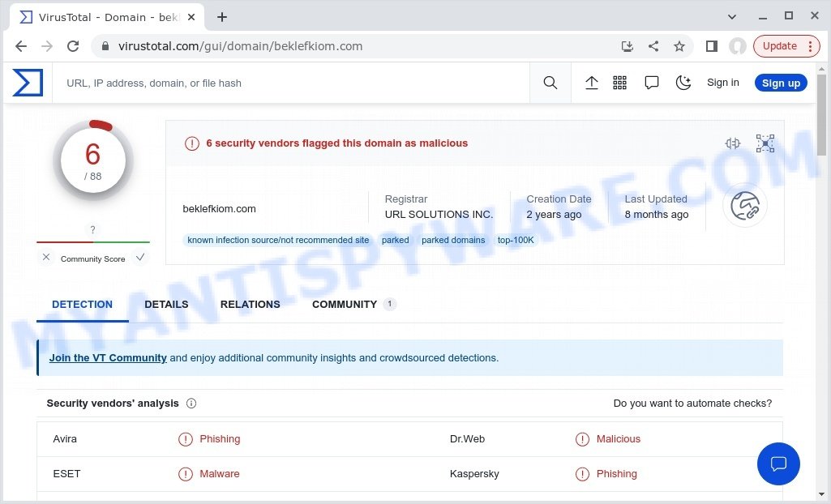Click the parked domains tag
Image resolution: width=831 pixels, height=504 pixels.
click(x=453, y=240)
